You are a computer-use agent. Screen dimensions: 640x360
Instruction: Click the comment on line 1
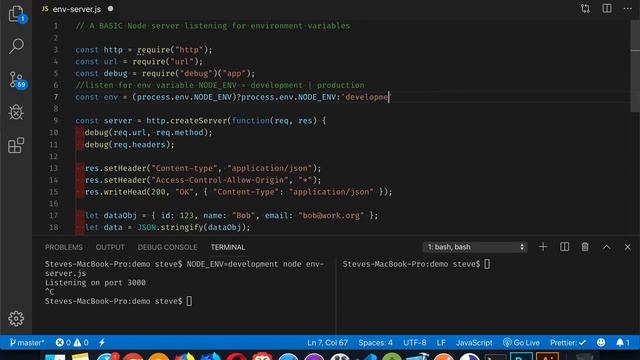click(213, 26)
